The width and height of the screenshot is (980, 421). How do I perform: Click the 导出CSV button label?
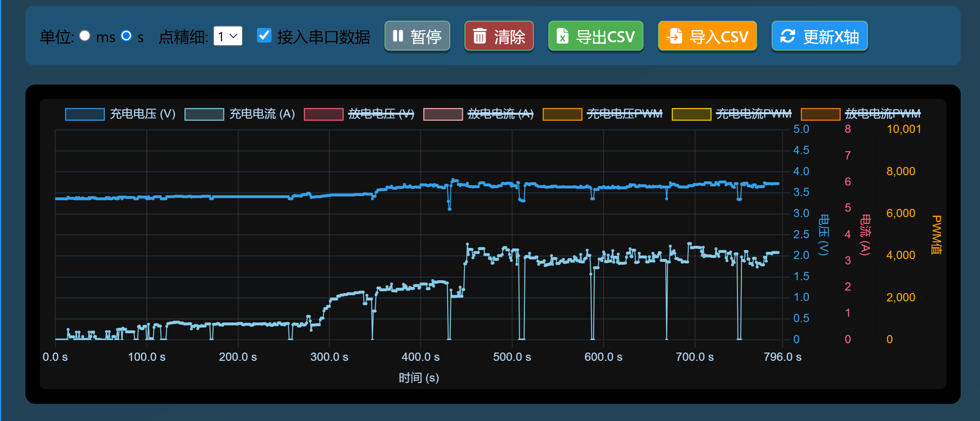(x=605, y=37)
